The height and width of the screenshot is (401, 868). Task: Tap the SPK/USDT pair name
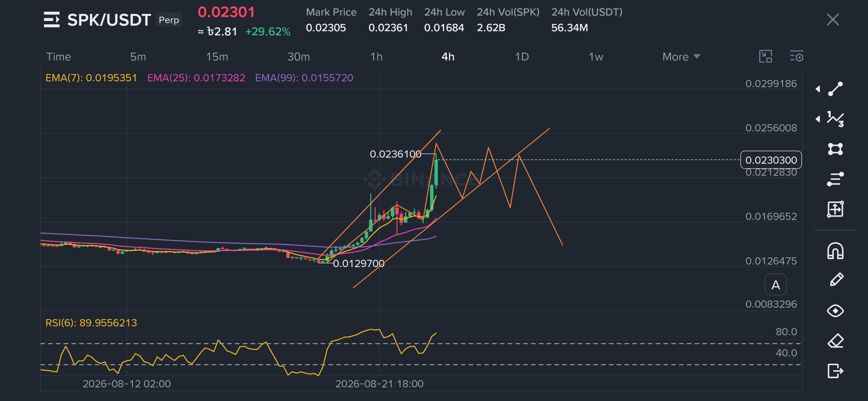(x=109, y=20)
